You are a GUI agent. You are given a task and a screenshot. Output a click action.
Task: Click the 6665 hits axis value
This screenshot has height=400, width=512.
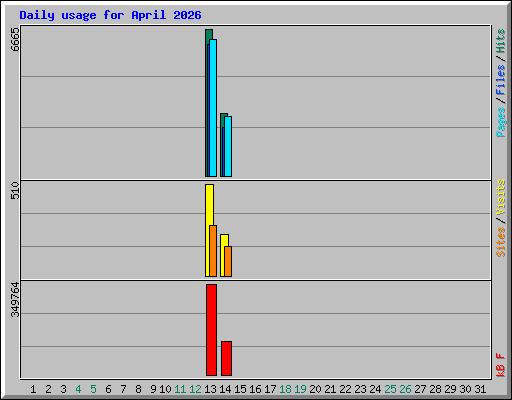(15, 39)
